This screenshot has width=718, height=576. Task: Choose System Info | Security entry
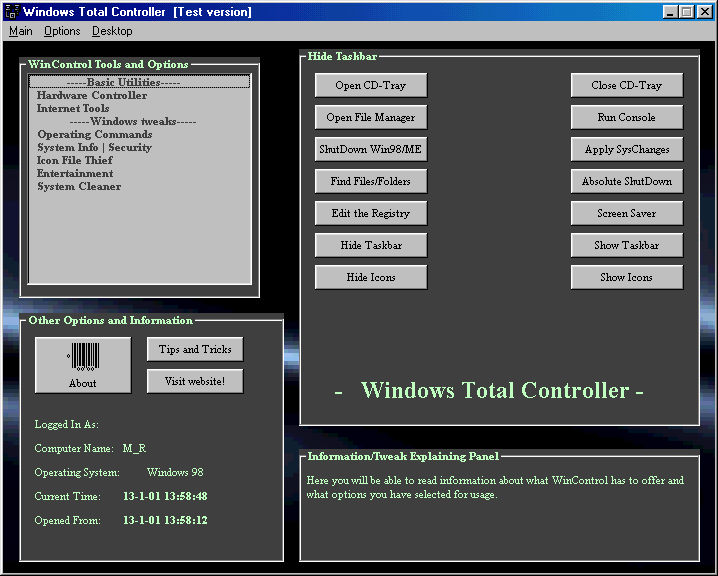click(x=94, y=148)
